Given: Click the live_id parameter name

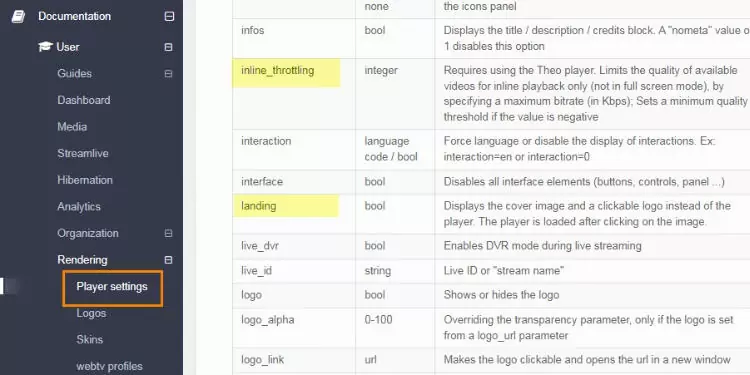Looking at the screenshot, I should (256, 271).
